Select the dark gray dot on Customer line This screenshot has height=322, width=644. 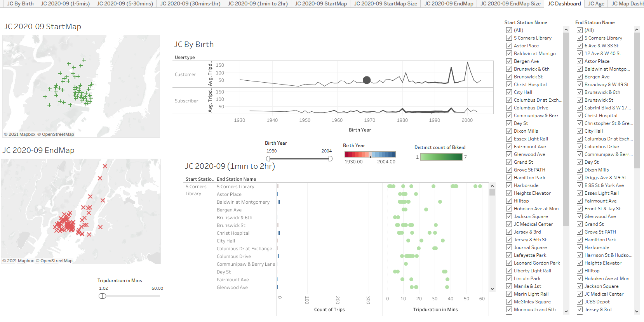pyautogui.click(x=367, y=80)
